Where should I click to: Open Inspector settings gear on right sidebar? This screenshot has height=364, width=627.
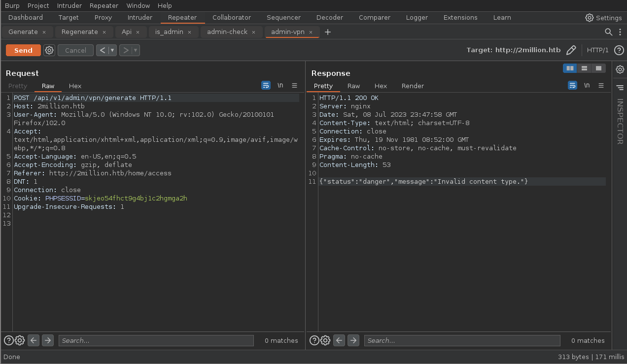point(620,69)
